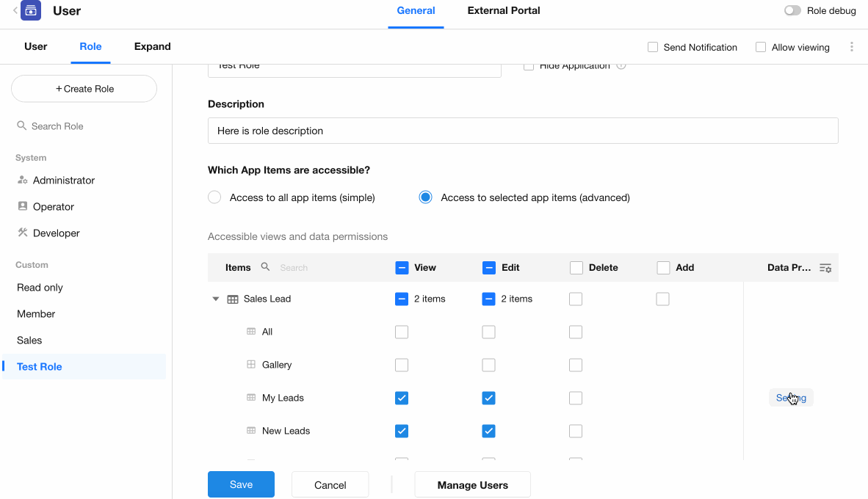Screen dimensions: 868x499
Task: Click the back arrow beside app icon
Action: [x=15, y=10]
